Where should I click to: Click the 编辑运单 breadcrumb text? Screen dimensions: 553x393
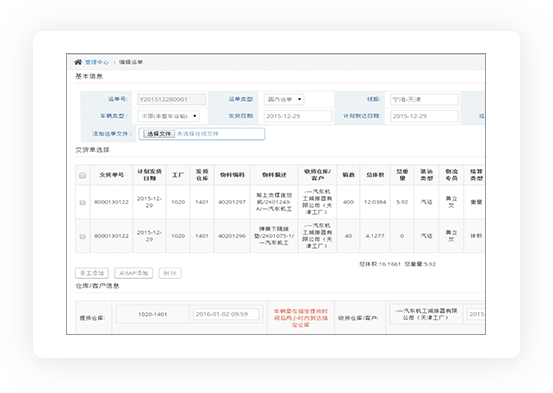[130, 62]
